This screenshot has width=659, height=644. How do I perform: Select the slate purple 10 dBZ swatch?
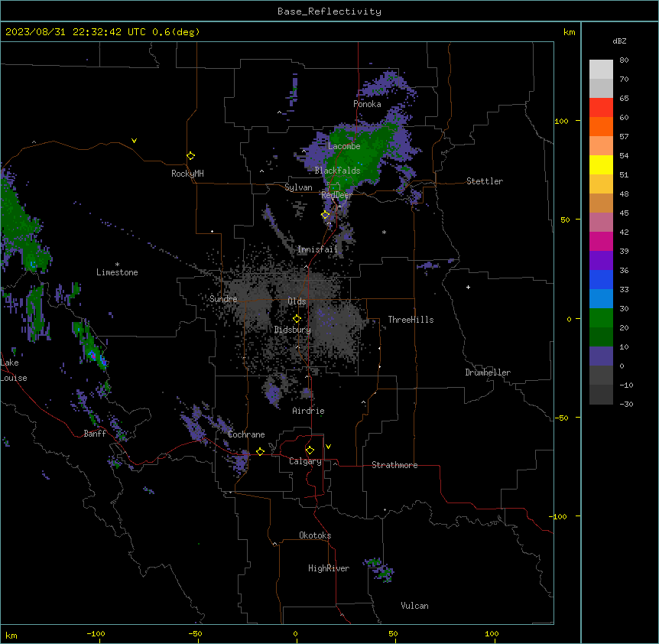(x=601, y=356)
